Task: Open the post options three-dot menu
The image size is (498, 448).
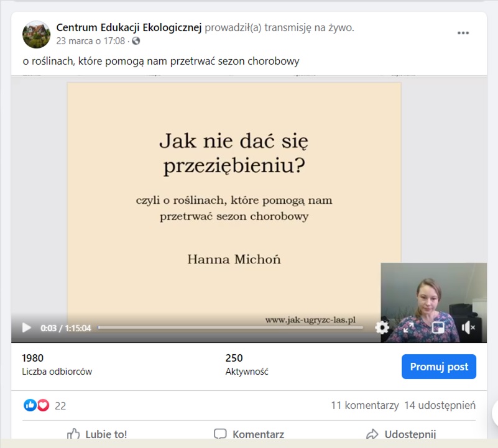Action: 463,33
